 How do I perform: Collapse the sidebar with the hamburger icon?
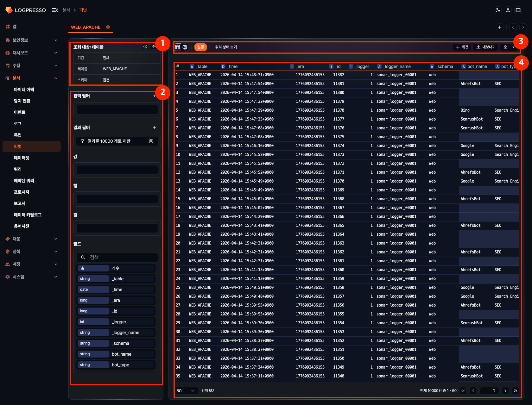pyautogui.click(x=55, y=10)
